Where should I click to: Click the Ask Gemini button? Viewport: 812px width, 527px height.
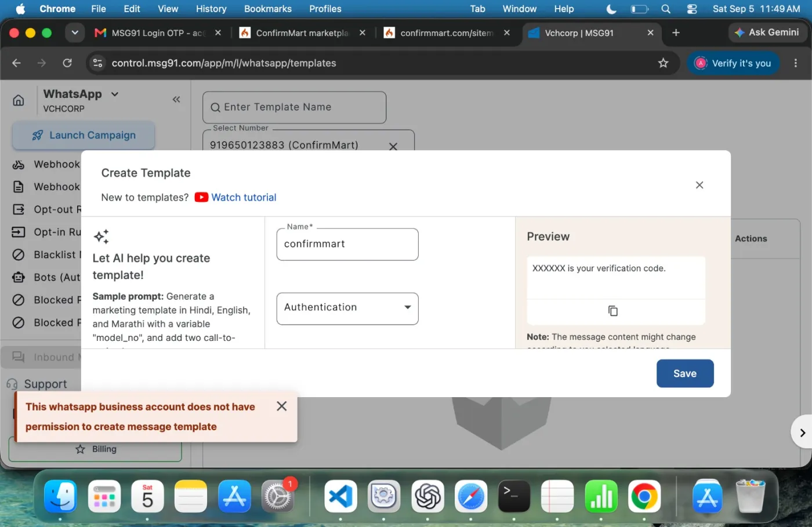click(767, 32)
